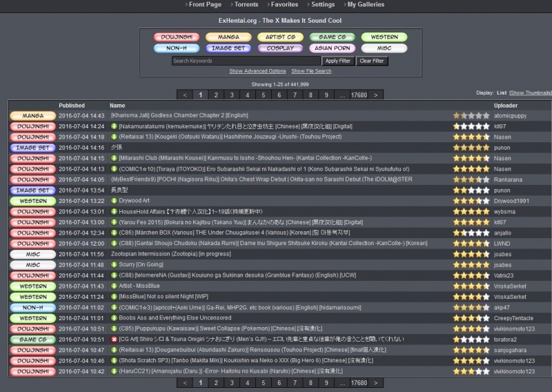Open uploader VriskaSerket on the Artist - MissBlue row
The image size is (552, 392).
(510, 286)
